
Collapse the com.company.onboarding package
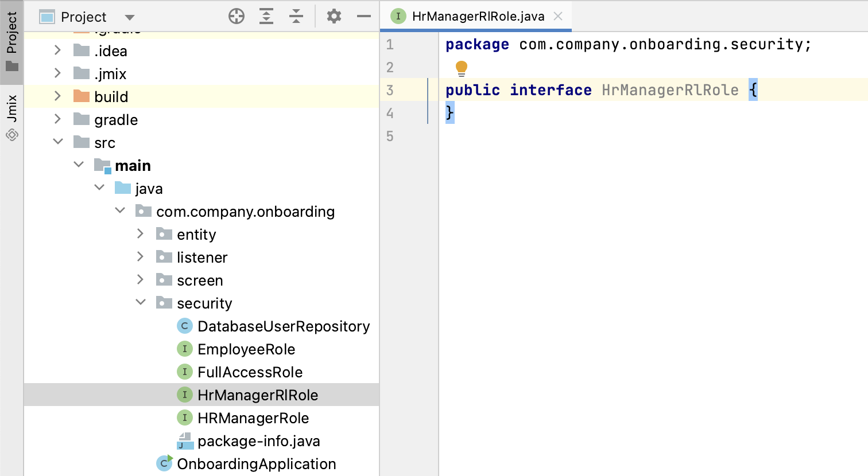pos(120,210)
